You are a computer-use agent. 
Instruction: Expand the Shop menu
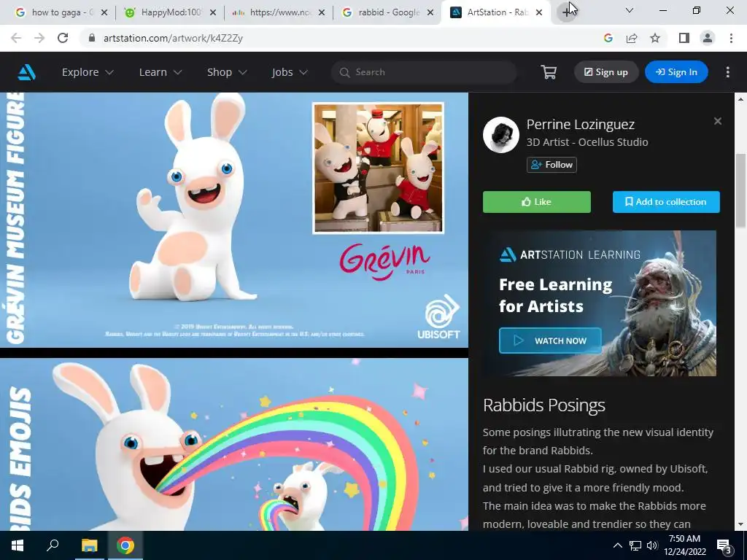227,72
